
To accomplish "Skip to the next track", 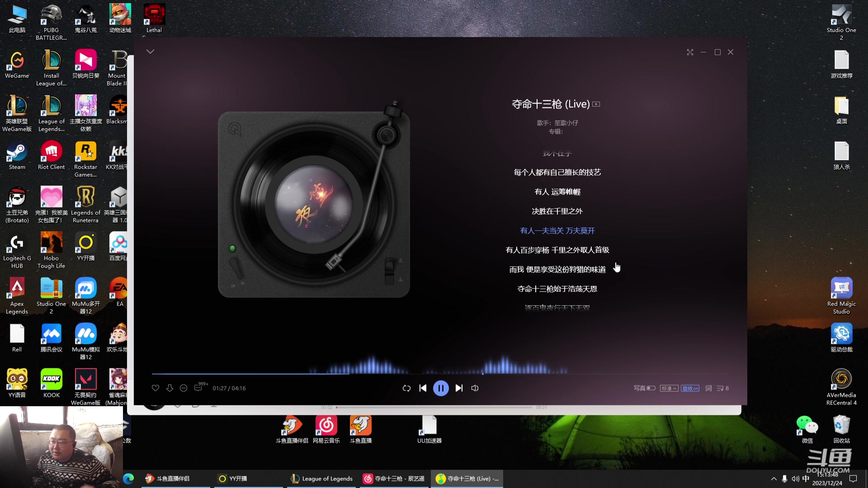I will (x=459, y=388).
